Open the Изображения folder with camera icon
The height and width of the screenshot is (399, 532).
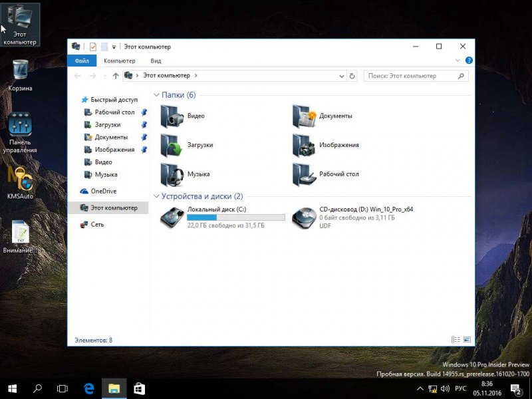(305, 145)
